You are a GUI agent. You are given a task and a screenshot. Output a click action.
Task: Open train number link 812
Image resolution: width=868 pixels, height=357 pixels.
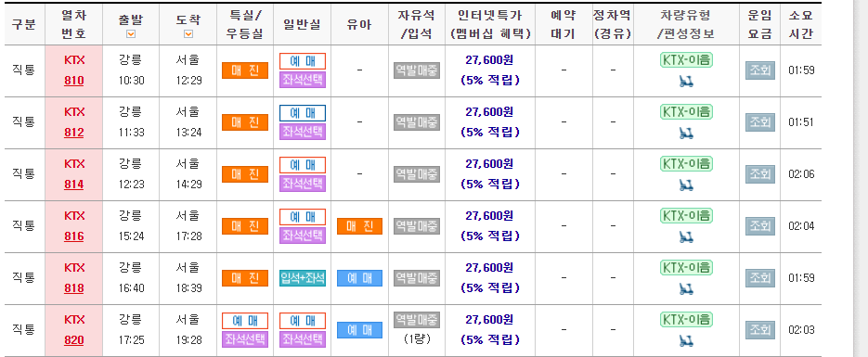pos(74,133)
